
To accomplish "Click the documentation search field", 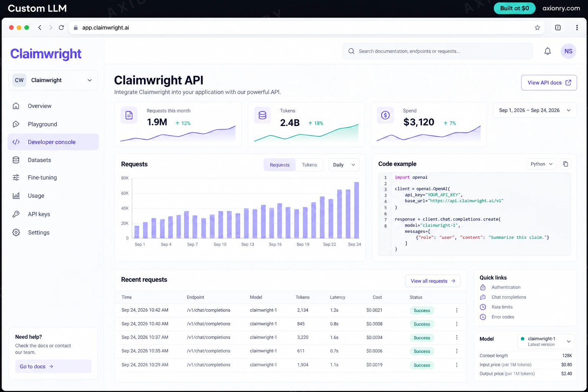I will pyautogui.click(x=438, y=51).
